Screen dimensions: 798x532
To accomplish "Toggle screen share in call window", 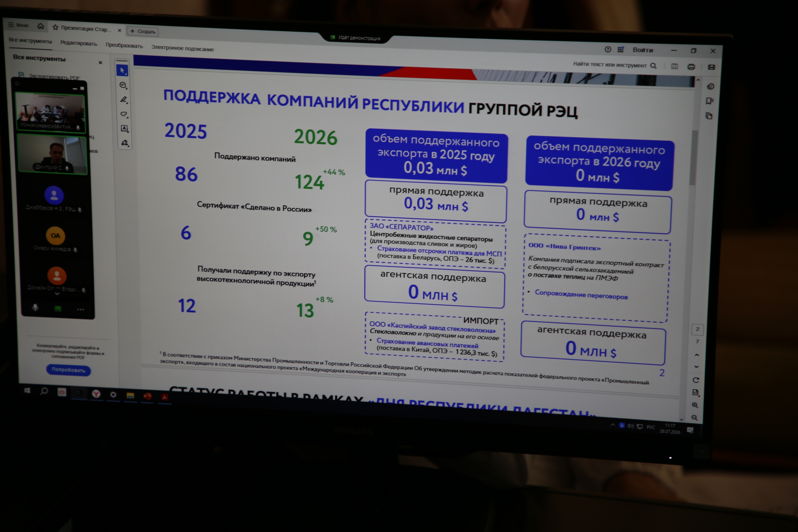I will [58, 308].
